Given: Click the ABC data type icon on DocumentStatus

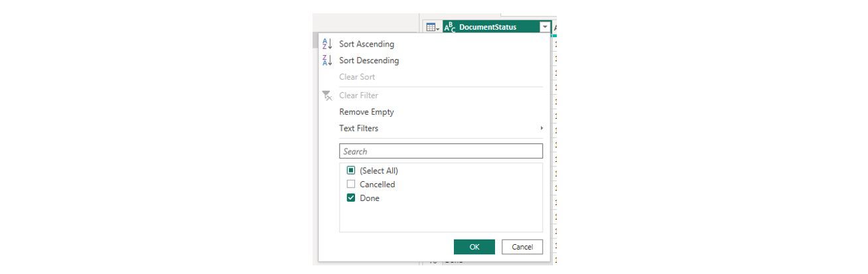Looking at the screenshot, I should (450, 27).
